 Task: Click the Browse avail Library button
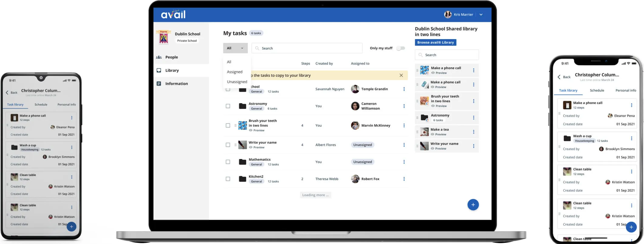point(436,42)
